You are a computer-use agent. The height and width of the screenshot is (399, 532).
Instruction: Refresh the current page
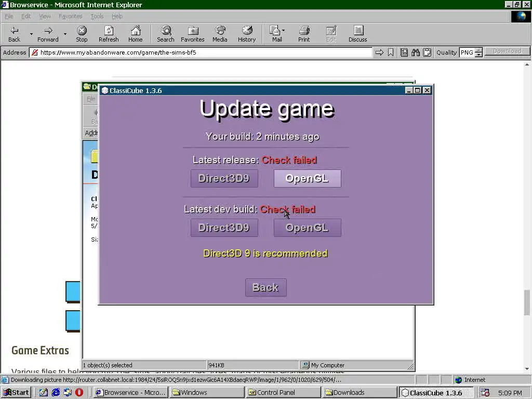[109, 34]
